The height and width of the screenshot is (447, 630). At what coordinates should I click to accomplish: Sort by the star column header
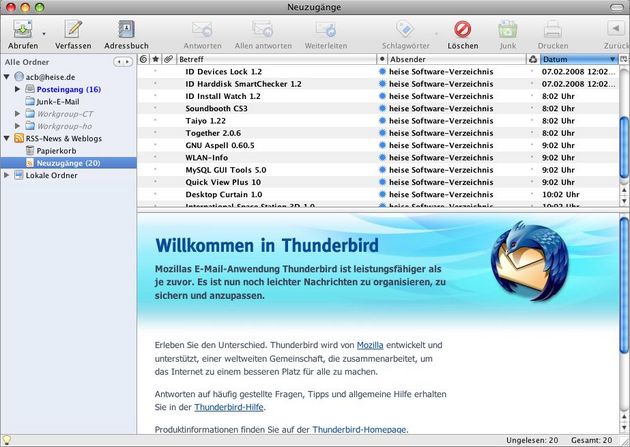155,59
